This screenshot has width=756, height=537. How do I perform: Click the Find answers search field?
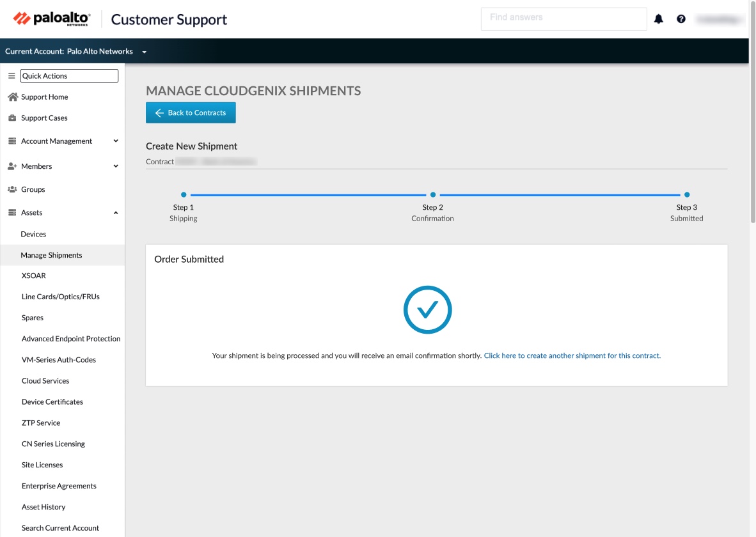pos(563,19)
